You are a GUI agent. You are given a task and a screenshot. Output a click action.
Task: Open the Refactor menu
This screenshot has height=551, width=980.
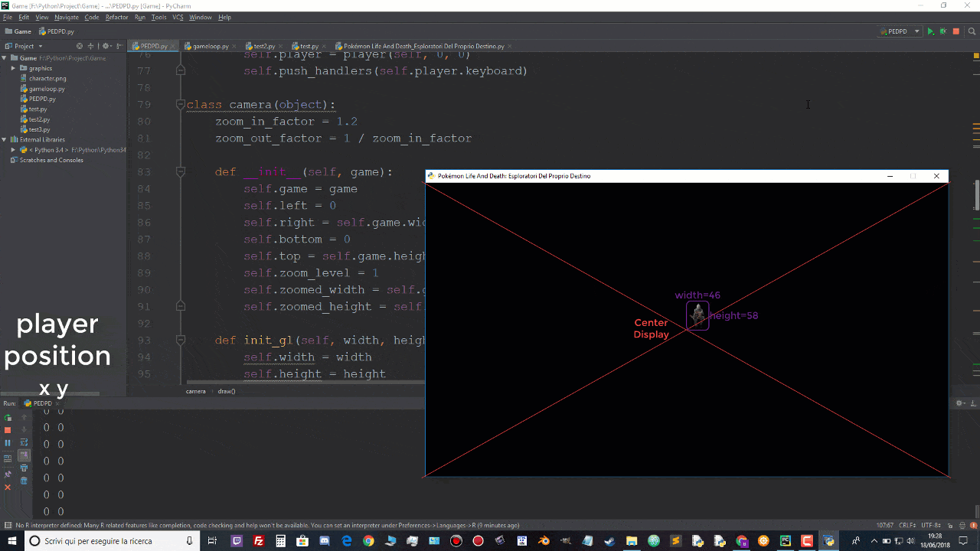click(116, 17)
